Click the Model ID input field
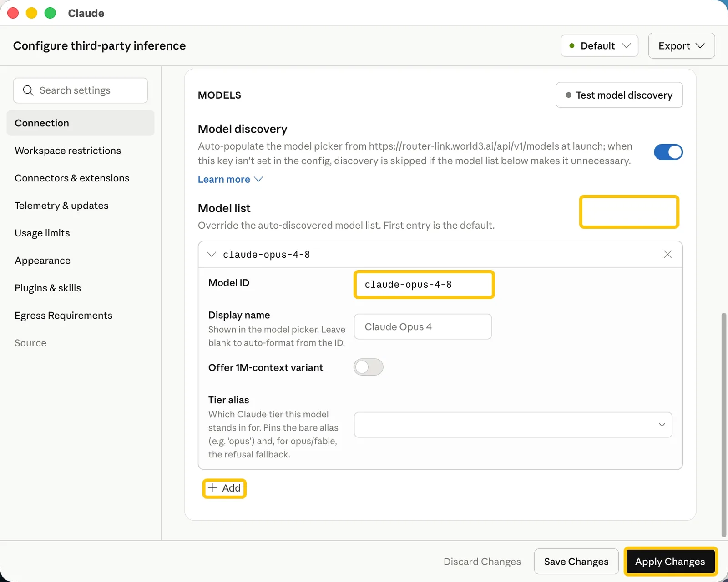The height and width of the screenshot is (582, 728). (x=424, y=285)
